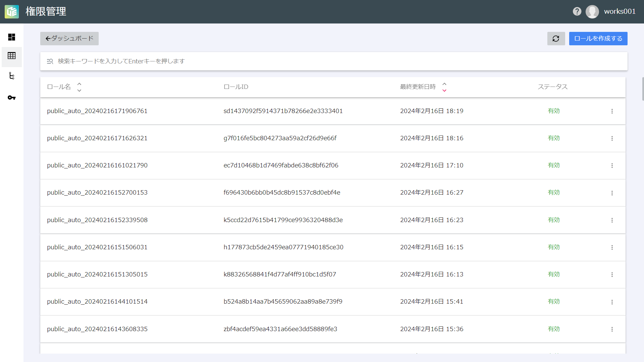Open row menu for public_auto_20240216151506031

click(x=612, y=247)
